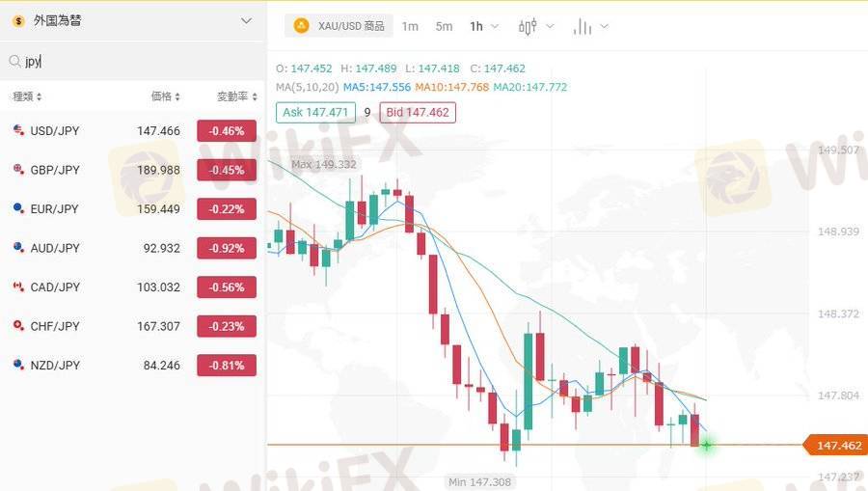Switch to the 1m timeframe

click(x=410, y=26)
